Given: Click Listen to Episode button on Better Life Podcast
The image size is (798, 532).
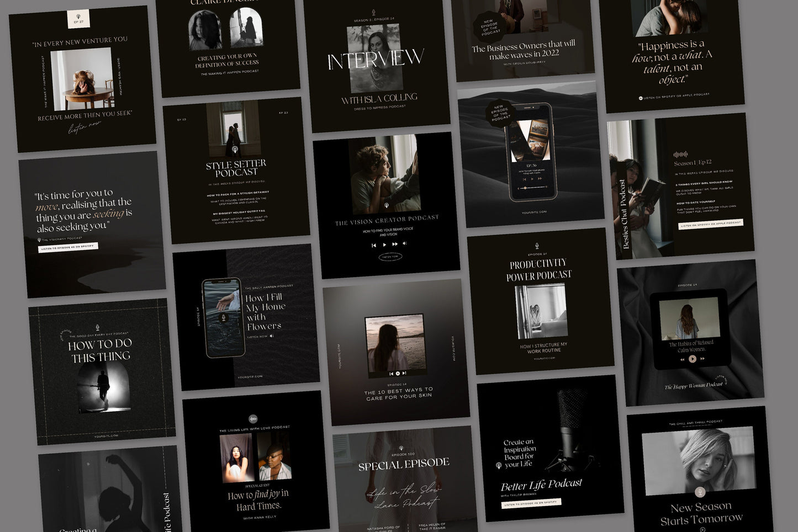Looking at the screenshot, I should click(531, 503).
